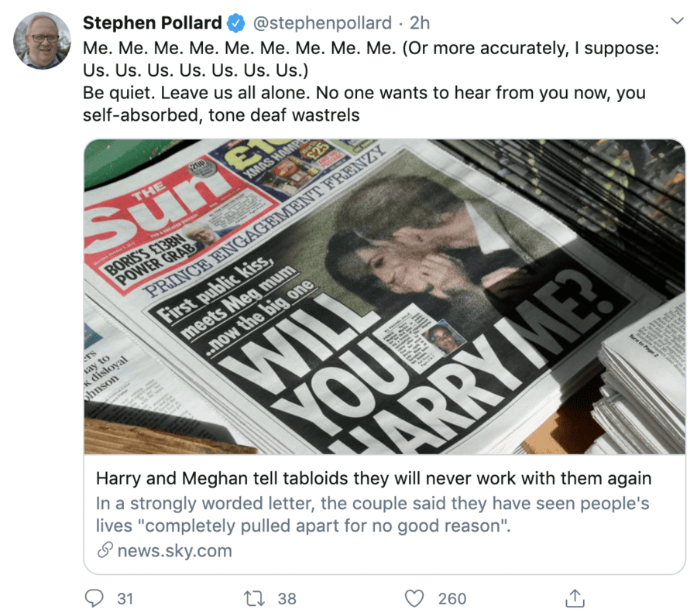Open The Sun newspaper preview image
697x616 pixels.
tap(384, 296)
